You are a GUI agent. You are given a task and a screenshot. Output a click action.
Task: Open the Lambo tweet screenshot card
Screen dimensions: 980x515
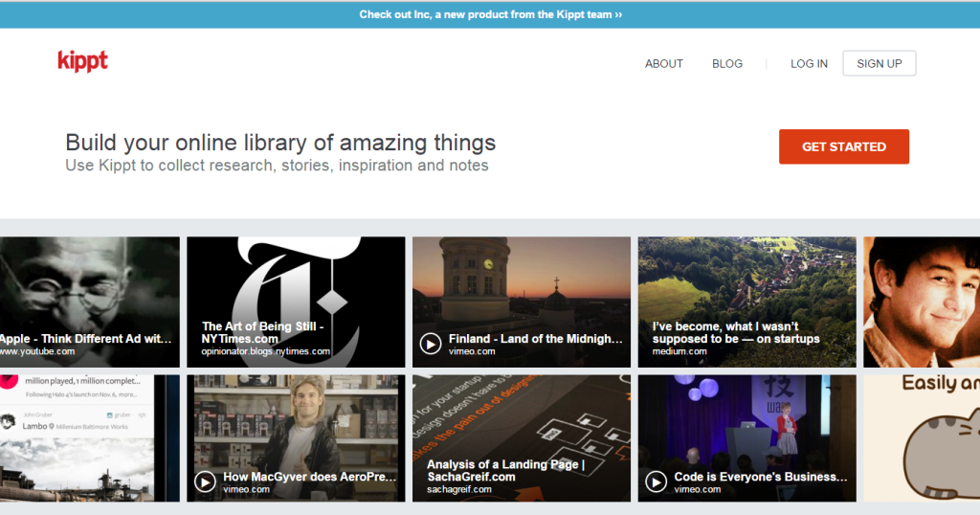coord(89,438)
